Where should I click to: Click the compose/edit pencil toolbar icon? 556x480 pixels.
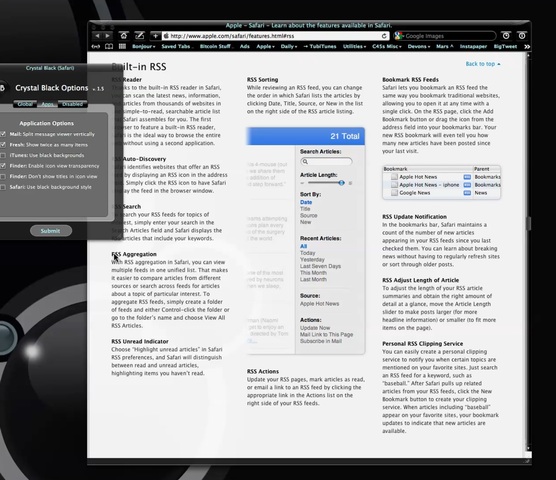[140, 36]
